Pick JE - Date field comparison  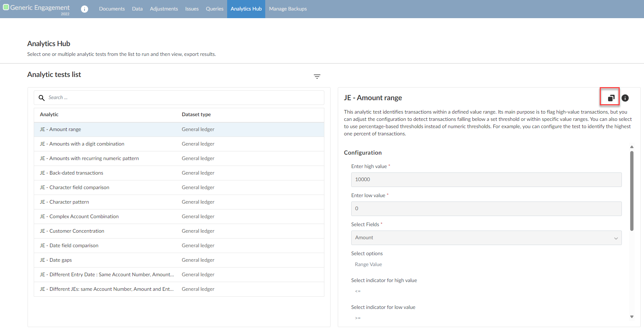[x=179, y=246]
